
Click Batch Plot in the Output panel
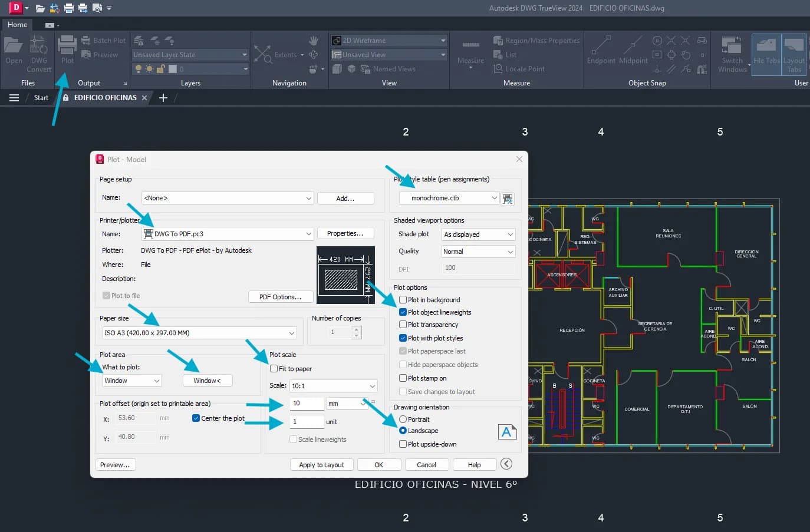[104, 41]
